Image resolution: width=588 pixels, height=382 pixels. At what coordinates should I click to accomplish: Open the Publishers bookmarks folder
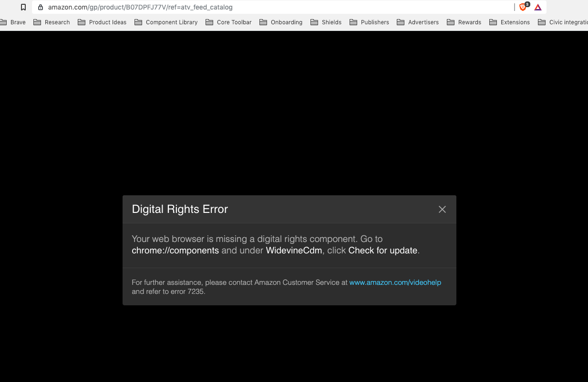tap(369, 22)
